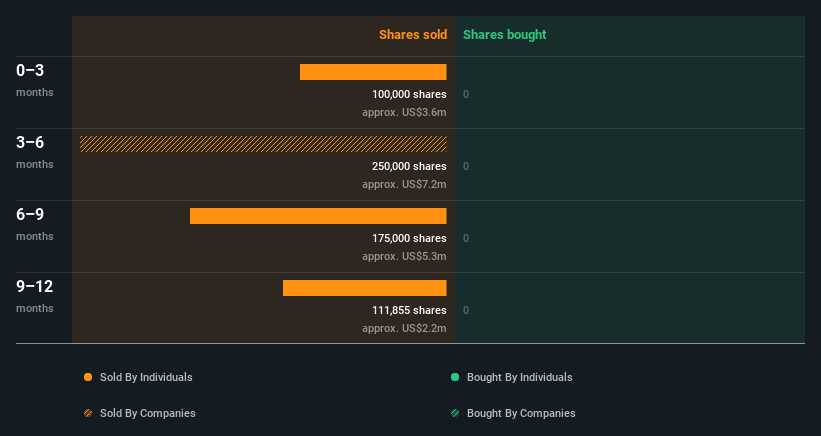Click the Shares bought column header
The image size is (821, 436).
pos(504,35)
